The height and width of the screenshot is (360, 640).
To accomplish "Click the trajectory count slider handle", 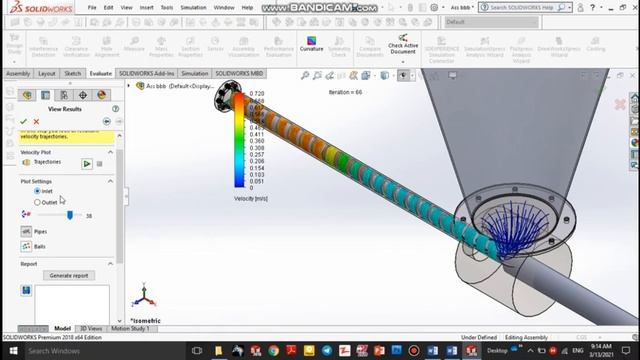I will (x=70, y=215).
